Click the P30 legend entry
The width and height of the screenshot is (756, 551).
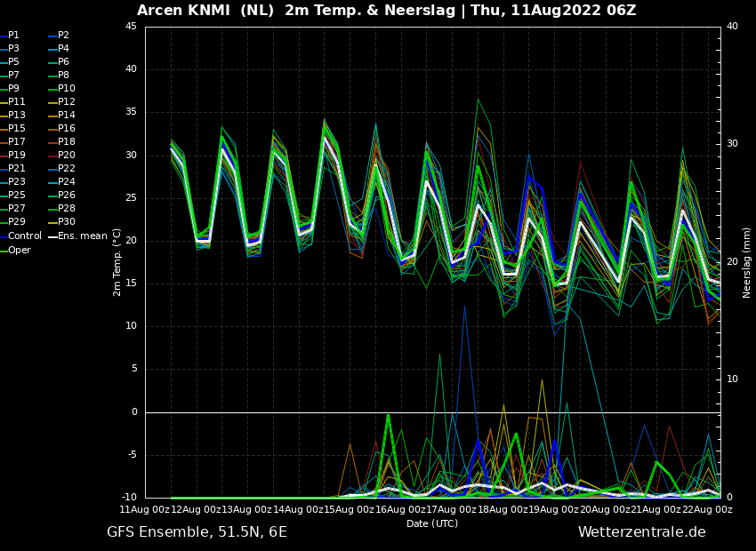point(67,221)
